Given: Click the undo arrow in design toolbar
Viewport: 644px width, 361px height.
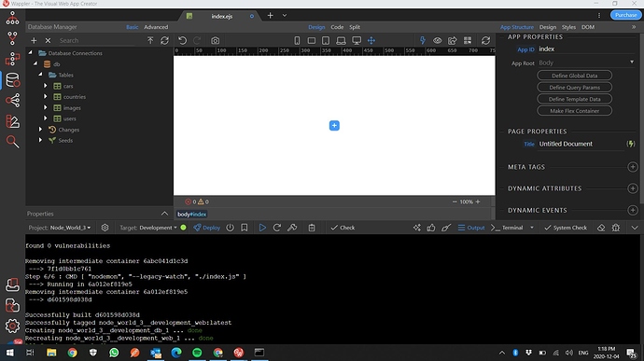Looking at the screenshot, I should coord(182,40).
